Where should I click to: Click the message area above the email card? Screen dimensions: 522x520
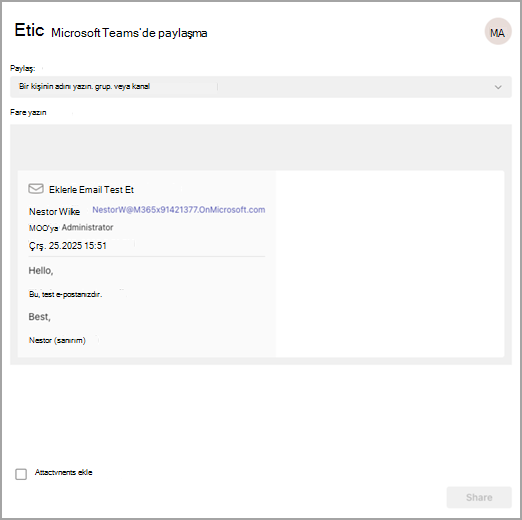pyautogui.click(x=261, y=147)
